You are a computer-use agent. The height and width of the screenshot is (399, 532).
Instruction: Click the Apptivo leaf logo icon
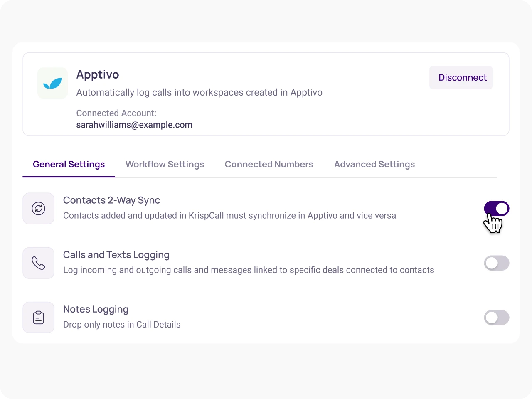(x=53, y=83)
